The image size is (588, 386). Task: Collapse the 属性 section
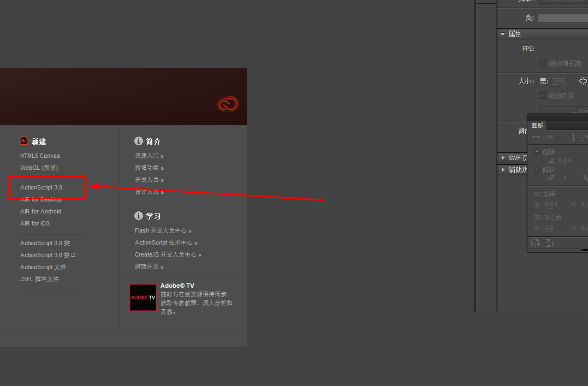[x=502, y=34]
